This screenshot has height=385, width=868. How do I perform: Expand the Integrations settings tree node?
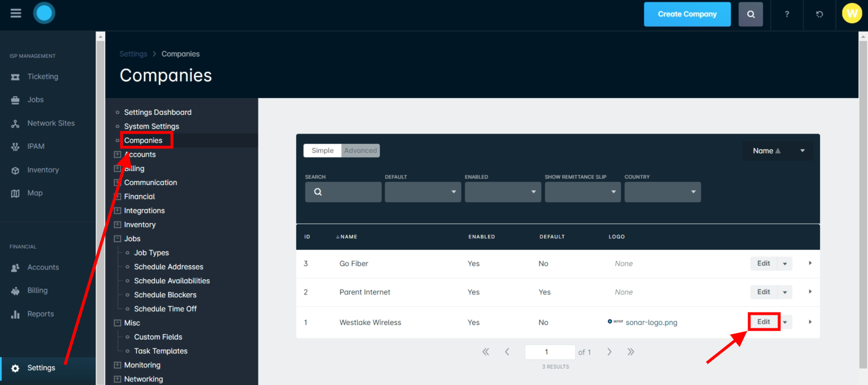tap(118, 211)
